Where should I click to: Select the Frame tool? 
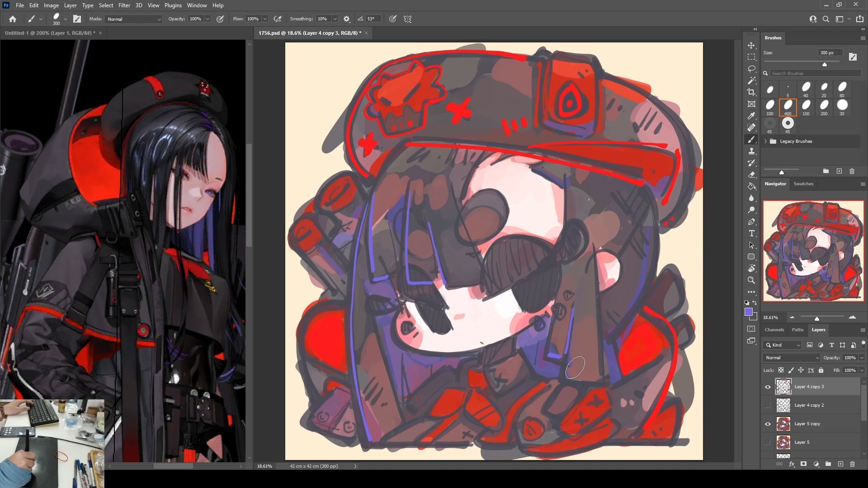751,104
